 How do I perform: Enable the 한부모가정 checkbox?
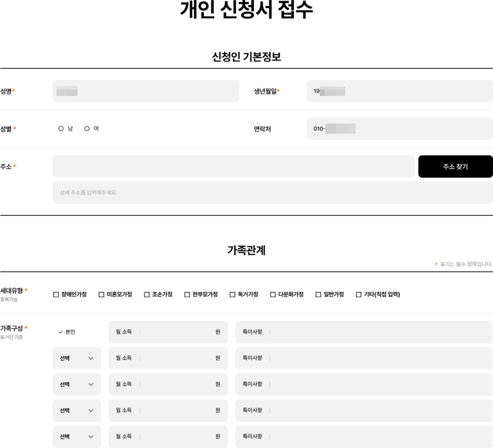pyautogui.click(x=187, y=294)
